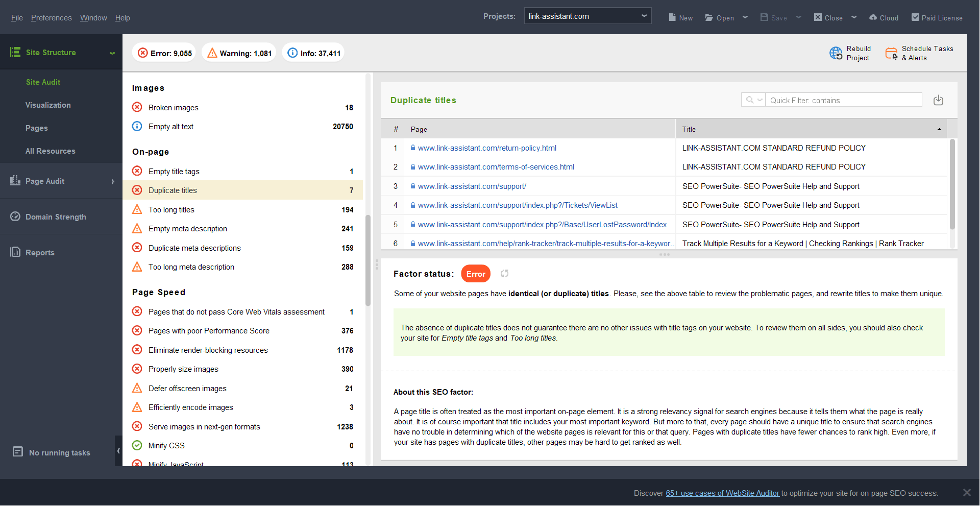The height and width of the screenshot is (506, 980).
Task: Click the export table download icon
Action: tap(938, 101)
